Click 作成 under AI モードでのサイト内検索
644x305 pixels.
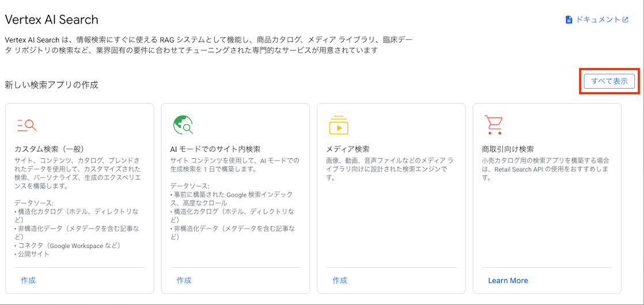(x=184, y=280)
